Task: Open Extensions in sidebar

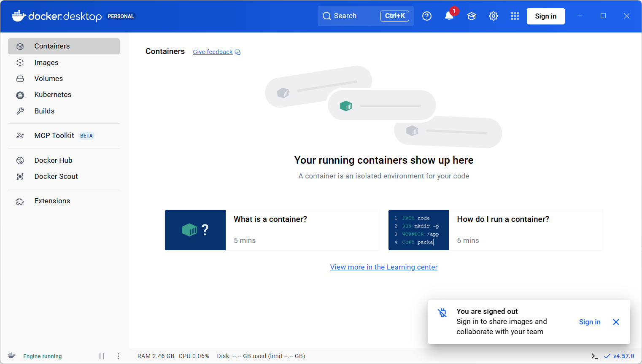Action: click(x=64, y=201)
